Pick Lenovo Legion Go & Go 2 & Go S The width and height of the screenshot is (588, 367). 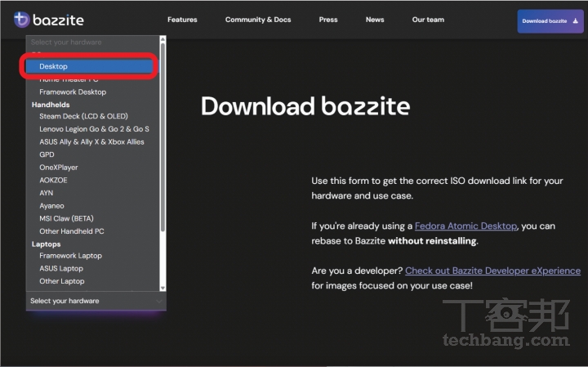click(x=92, y=129)
